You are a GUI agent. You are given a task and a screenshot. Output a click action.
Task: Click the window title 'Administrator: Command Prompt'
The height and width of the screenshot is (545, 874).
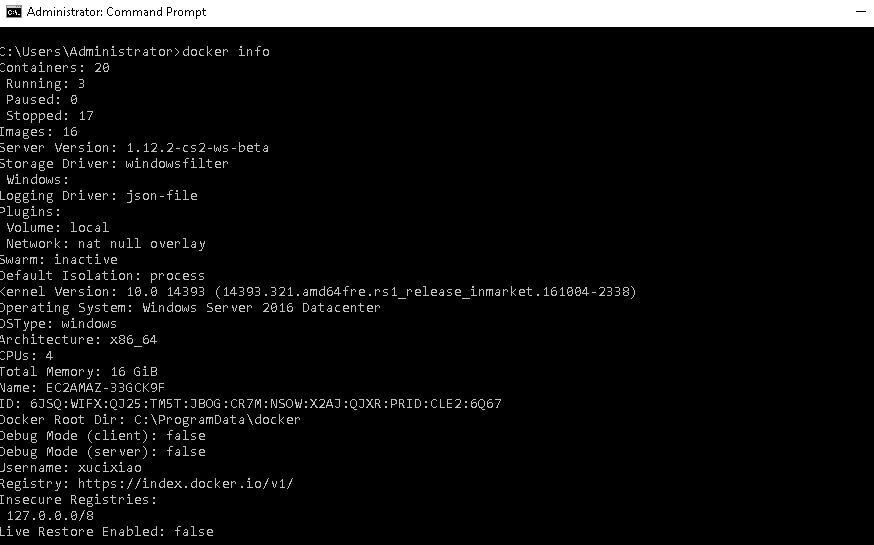[116, 12]
